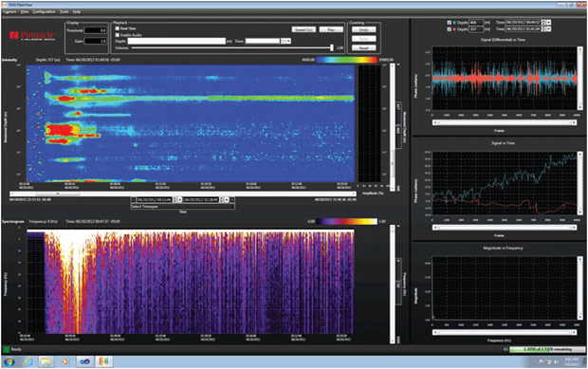Viewport: 588px width, 369px height.
Task: Open the View menu
Action: [25, 12]
